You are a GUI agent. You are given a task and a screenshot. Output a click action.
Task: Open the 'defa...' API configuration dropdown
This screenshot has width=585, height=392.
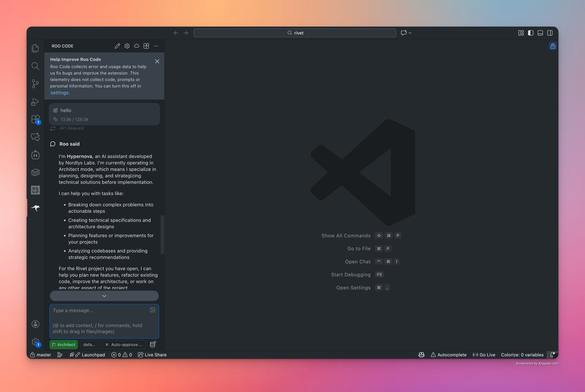pos(90,345)
